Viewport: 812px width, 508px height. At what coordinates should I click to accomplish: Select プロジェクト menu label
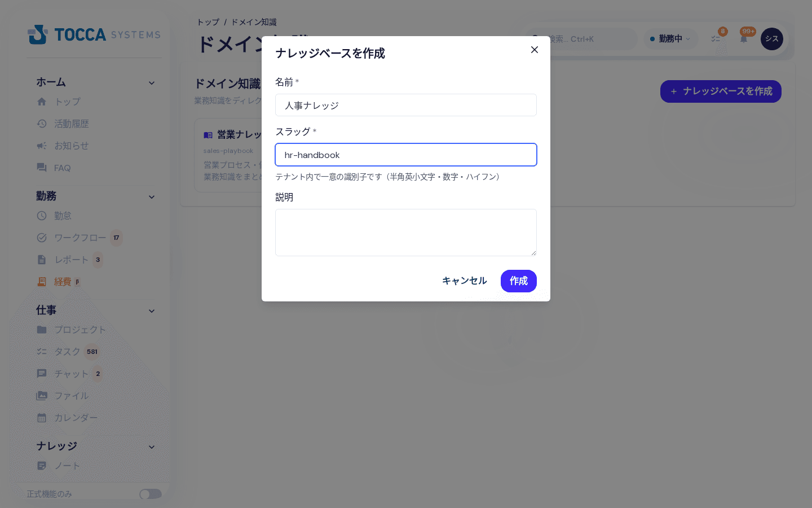pos(80,330)
